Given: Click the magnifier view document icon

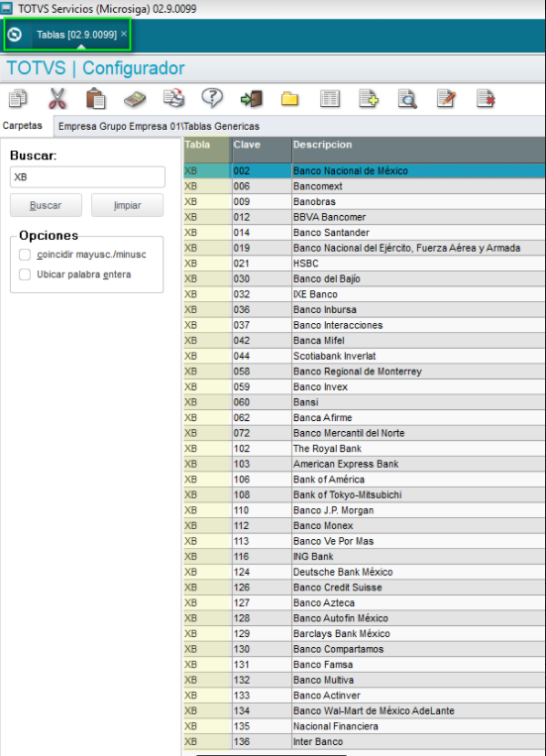Looking at the screenshot, I should 407,99.
